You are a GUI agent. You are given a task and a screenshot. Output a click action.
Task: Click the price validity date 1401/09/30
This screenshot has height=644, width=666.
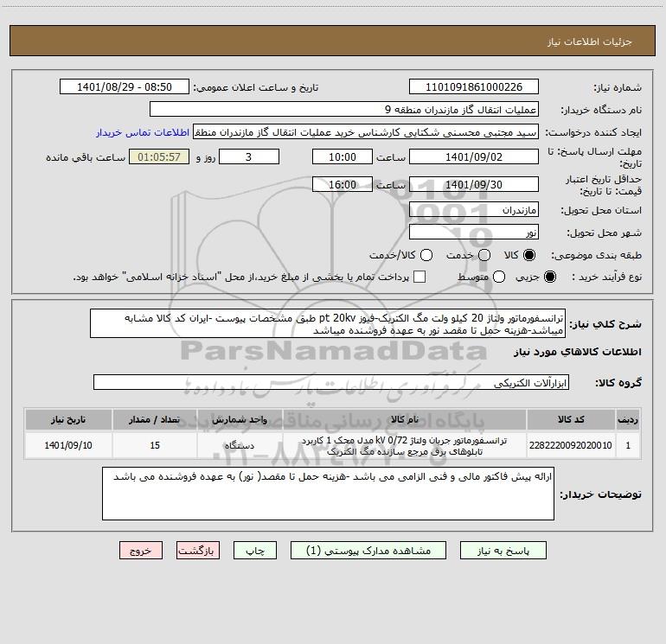pos(474,185)
